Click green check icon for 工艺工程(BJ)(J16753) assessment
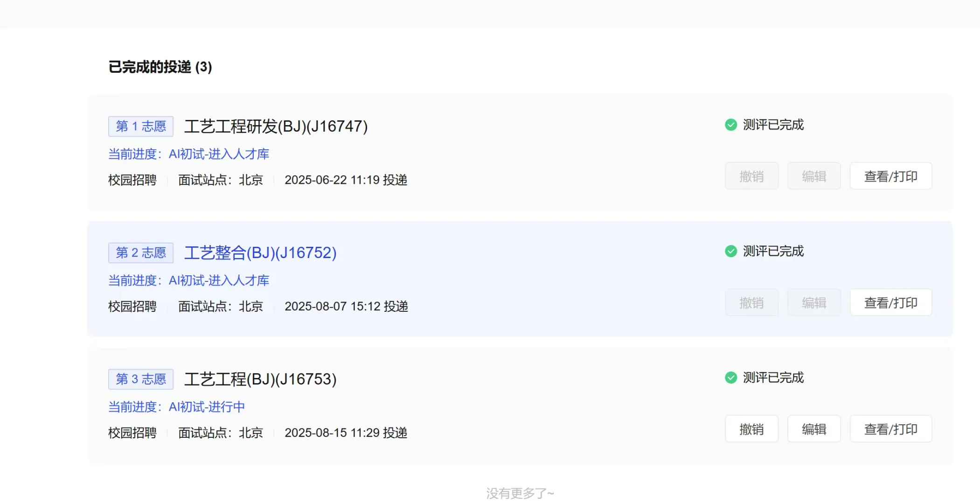The image size is (980, 504). pos(730,378)
